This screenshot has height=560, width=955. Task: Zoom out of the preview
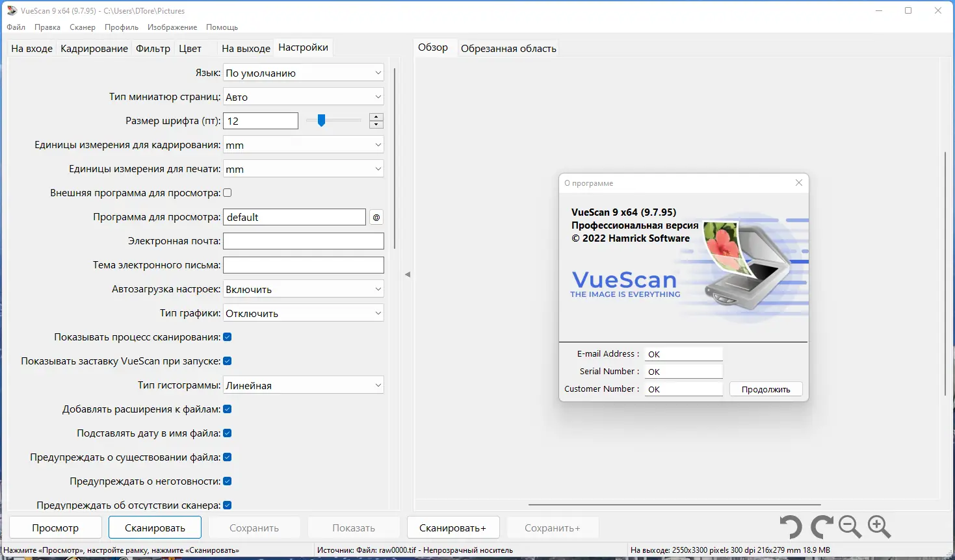point(850,527)
